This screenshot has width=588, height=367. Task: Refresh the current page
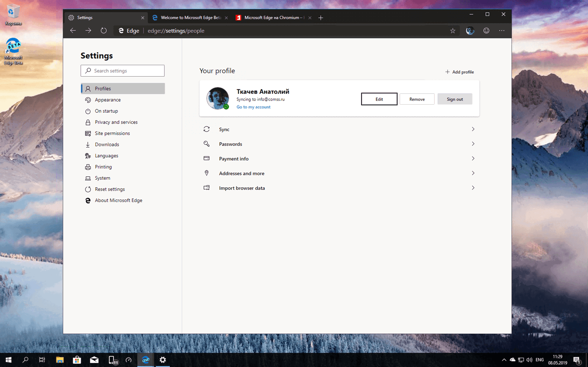point(103,31)
